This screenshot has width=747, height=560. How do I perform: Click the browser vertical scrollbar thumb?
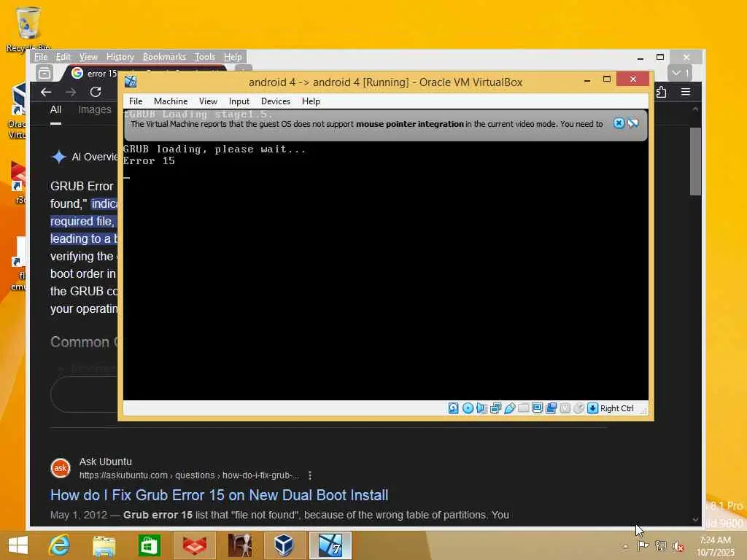(x=695, y=161)
